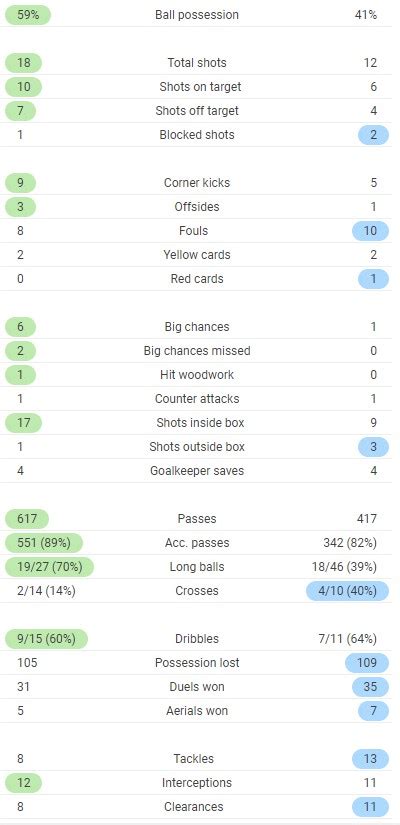Click the 19/27 (70%) long balls badge
Screen dimensions: 400x825
[x=49, y=567]
